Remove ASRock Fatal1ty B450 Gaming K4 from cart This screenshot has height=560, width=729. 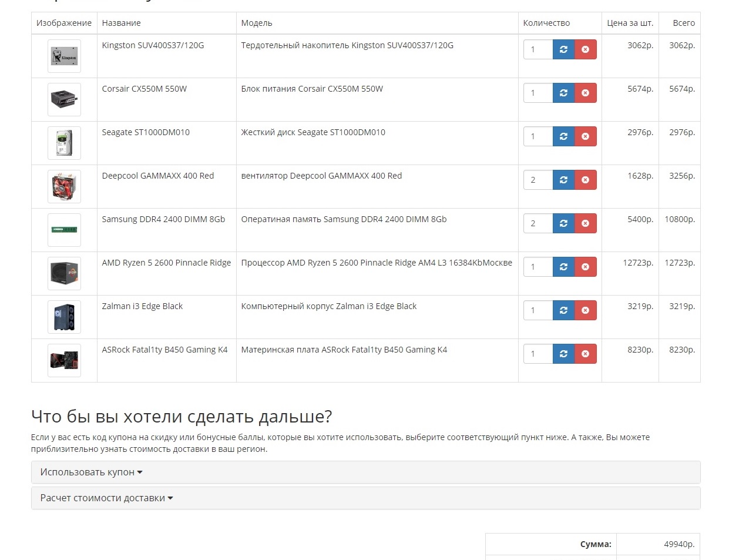pos(586,354)
